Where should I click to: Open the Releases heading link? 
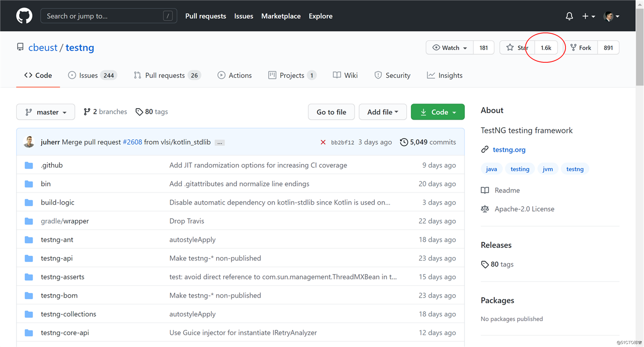point(496,245)
